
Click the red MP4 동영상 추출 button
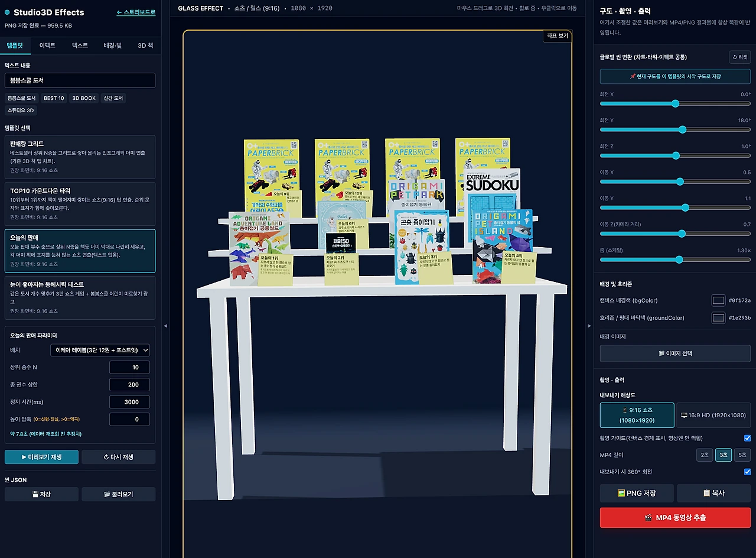point(675,518)
